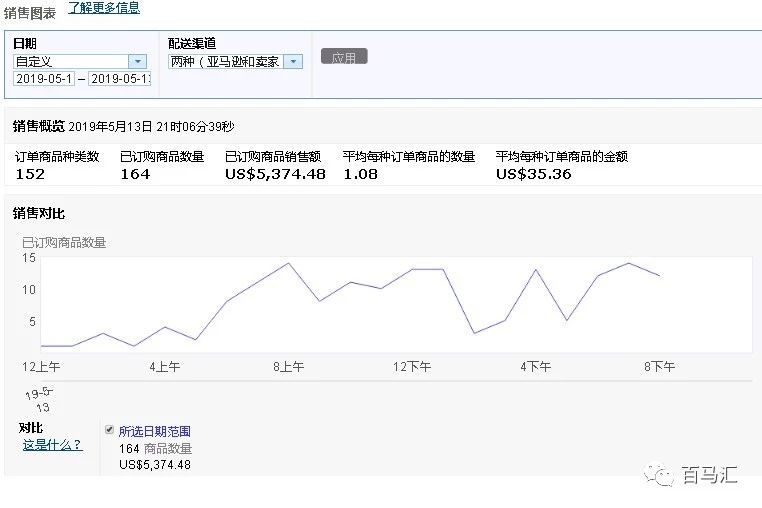Click the 4上午 time axis label
Image resolution: width=762 pixels, height=508 pixels.
tap(164, 367)
